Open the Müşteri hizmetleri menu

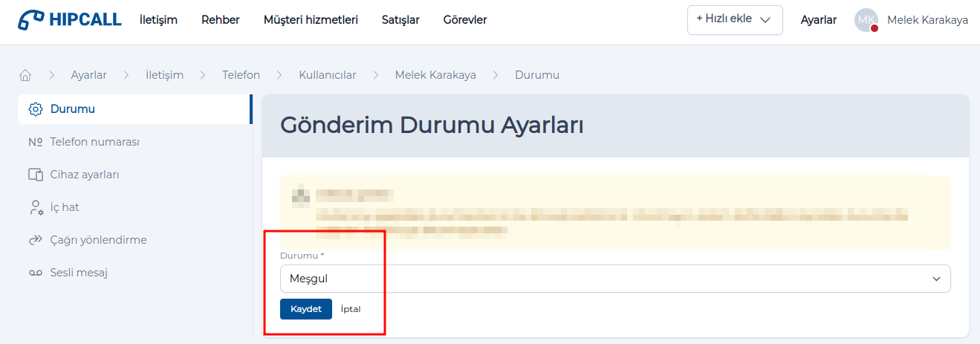click(311, 20)
